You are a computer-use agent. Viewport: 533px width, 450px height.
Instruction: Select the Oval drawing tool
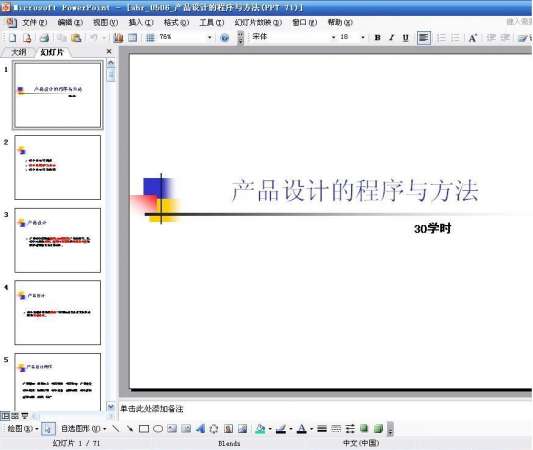[x=158, y=429]
